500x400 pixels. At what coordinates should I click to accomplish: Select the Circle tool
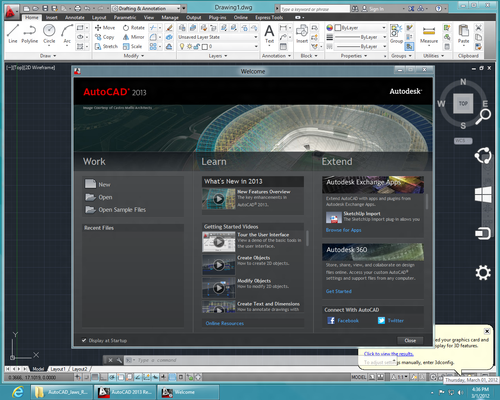coord(49,34)
